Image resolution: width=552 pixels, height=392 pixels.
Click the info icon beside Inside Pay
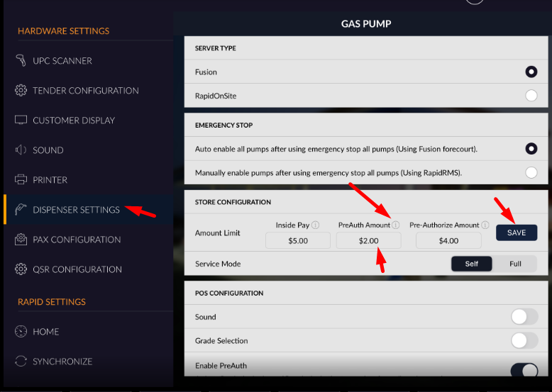(x=315, y=225)
